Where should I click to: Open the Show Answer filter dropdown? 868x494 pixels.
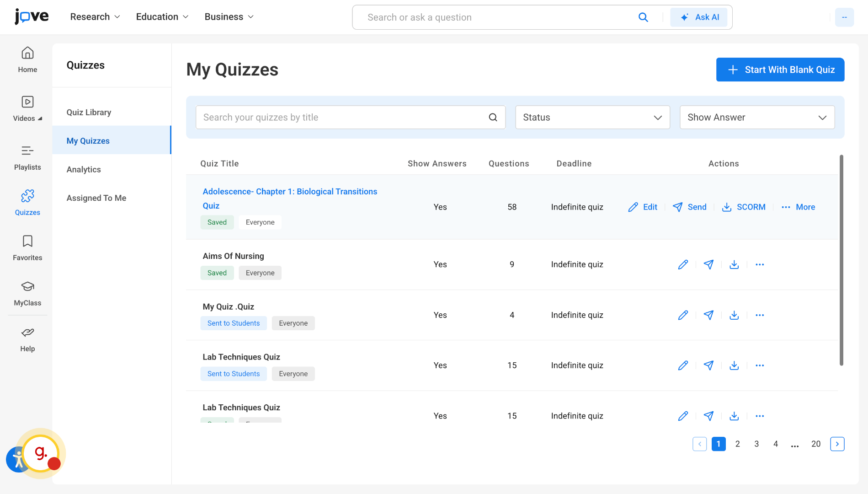[757, 118]
